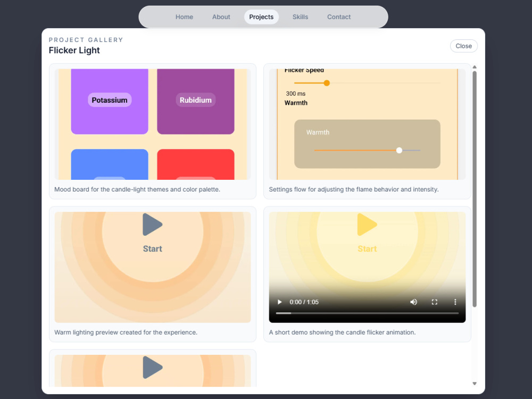This screenshot has width=532, height=399.
Task: Open the Skills nav item
Action: [x=300, y=17]
